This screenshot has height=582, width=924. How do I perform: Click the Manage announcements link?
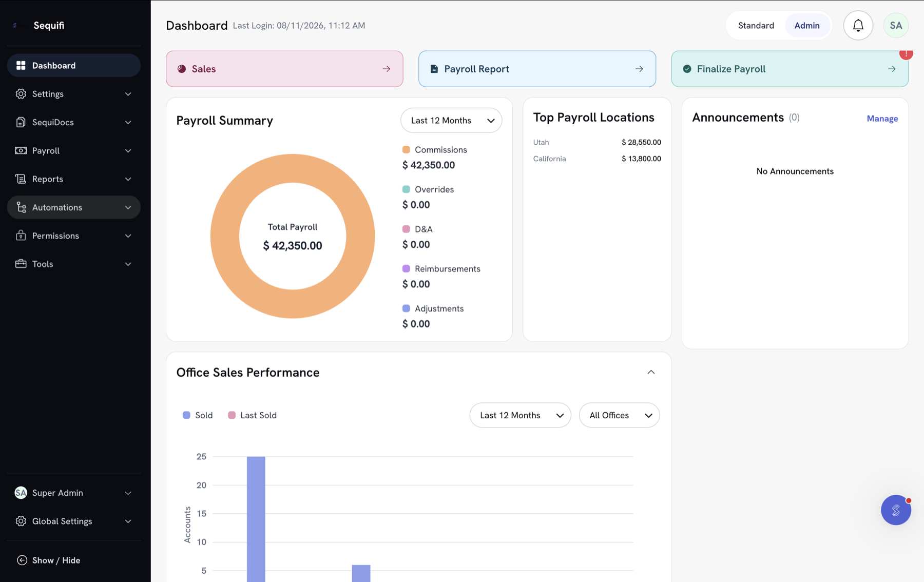(x=882, y=119)
